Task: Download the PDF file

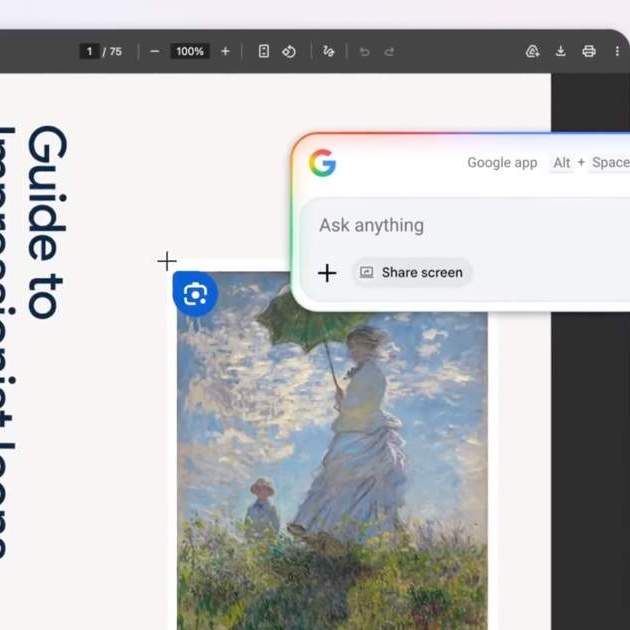Action: click(560, 51)
